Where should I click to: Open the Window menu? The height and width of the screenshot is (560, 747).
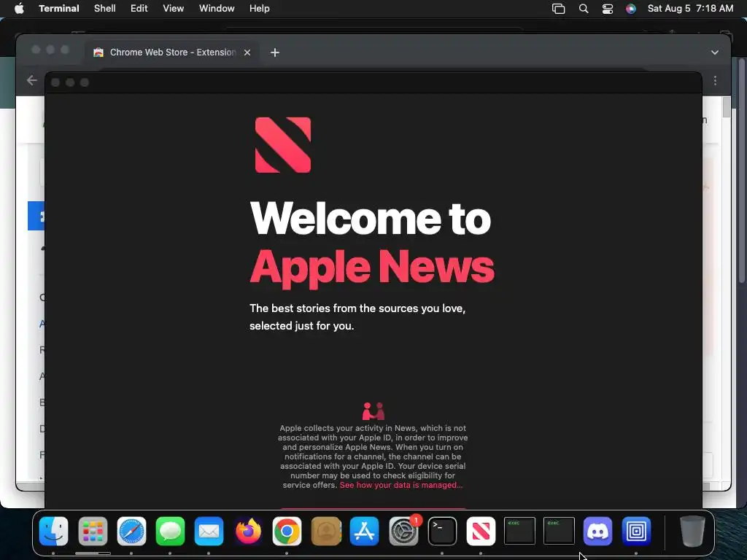(x=217, y=9)
